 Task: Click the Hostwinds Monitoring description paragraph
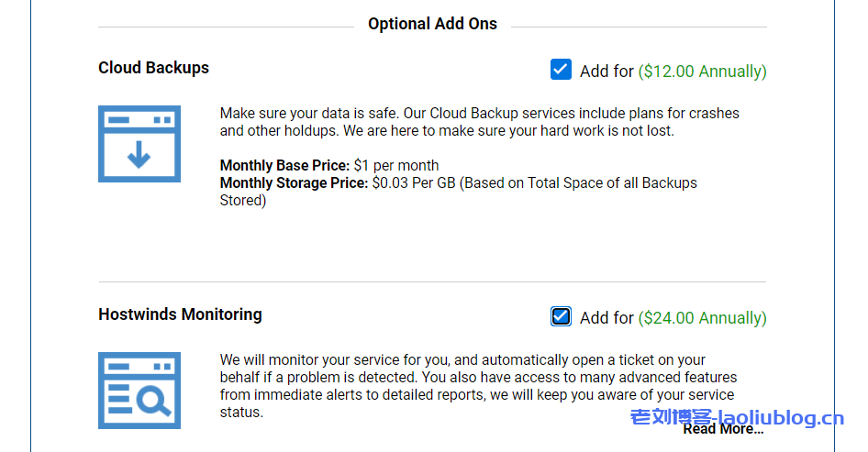point(477,386)
